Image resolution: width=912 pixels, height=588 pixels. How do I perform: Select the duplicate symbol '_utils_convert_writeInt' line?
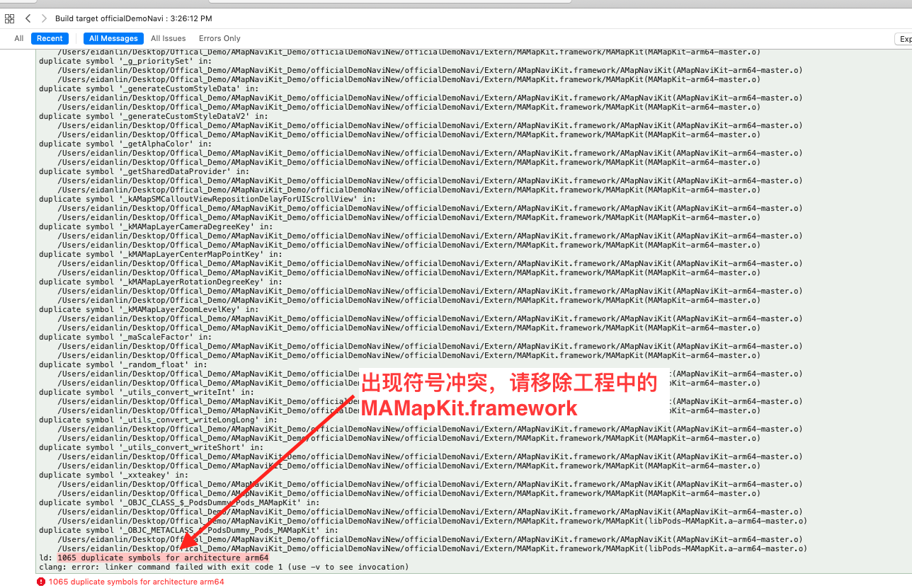147,392
